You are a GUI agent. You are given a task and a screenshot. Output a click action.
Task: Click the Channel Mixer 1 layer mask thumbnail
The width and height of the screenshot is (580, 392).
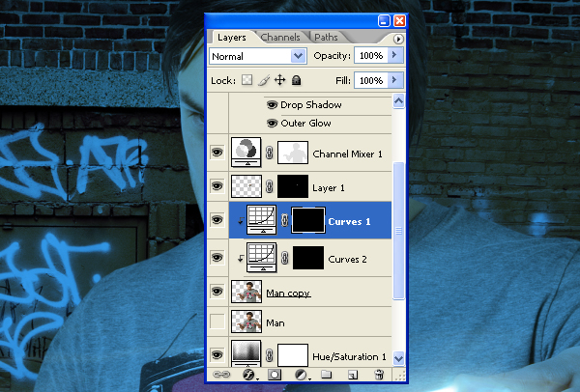[293, 153]
